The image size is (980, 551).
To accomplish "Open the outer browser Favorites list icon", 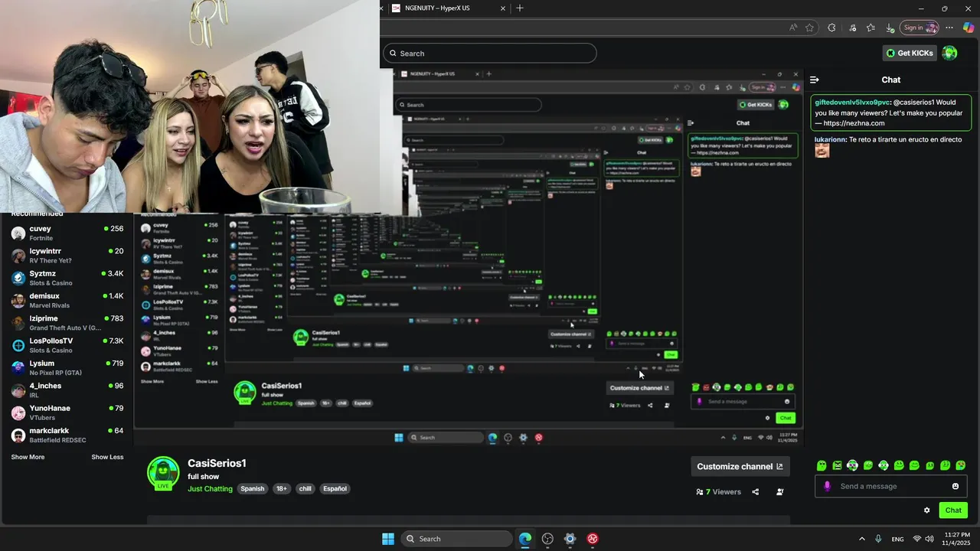I will (871, 28).
